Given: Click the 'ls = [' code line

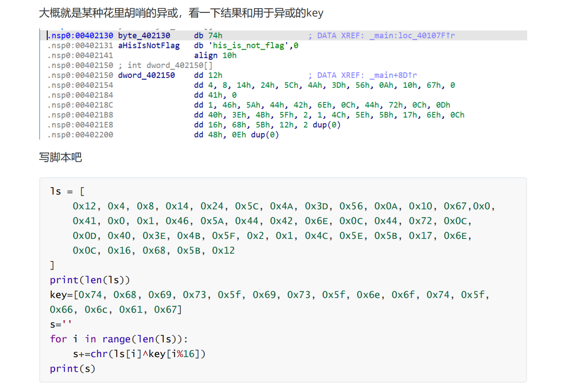Looking at the screenshot, I should [67, 191].
